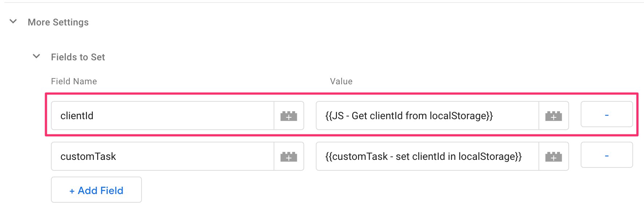Collapse the More Settings chevron
Viewport: 644px width, 210px height.
tap(13, 21)
